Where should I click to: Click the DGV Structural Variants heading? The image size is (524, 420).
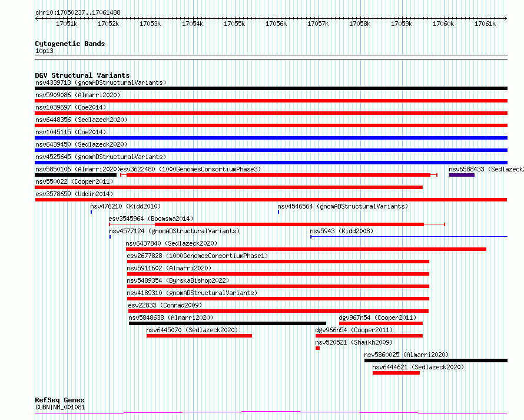click(x=82, y=75)
